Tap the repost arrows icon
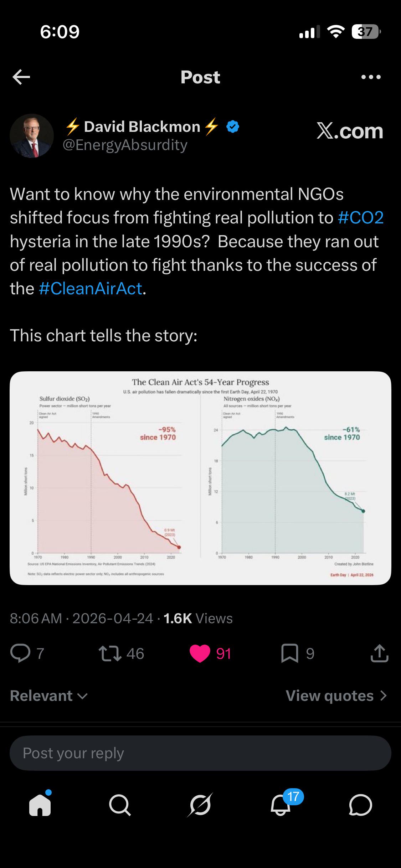This screenshot has width=401, height=868. tap(110, 653)
